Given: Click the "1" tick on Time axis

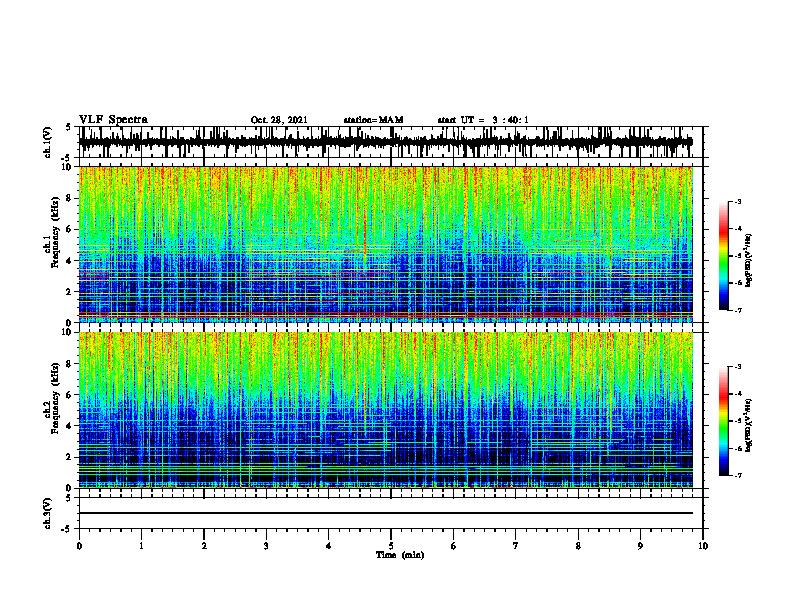Looking at the screenshot, I should [x=141, y=546].
